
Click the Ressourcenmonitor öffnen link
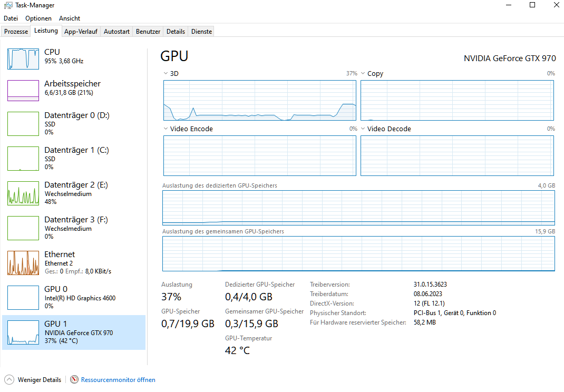118,379
